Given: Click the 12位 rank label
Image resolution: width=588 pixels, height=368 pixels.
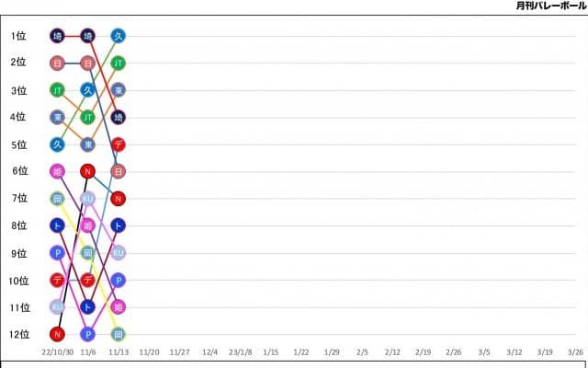Looking at the screenshot, I should [18, 334].
